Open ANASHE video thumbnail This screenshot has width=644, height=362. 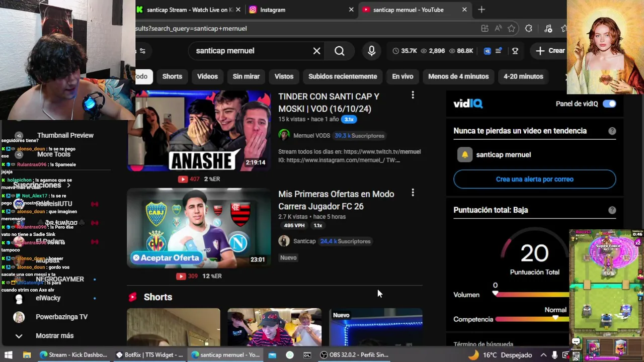199,131
